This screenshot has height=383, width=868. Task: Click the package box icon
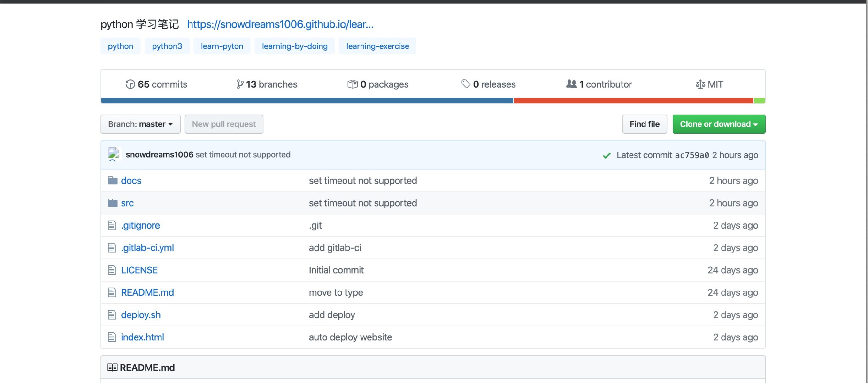tap(352, 84)
